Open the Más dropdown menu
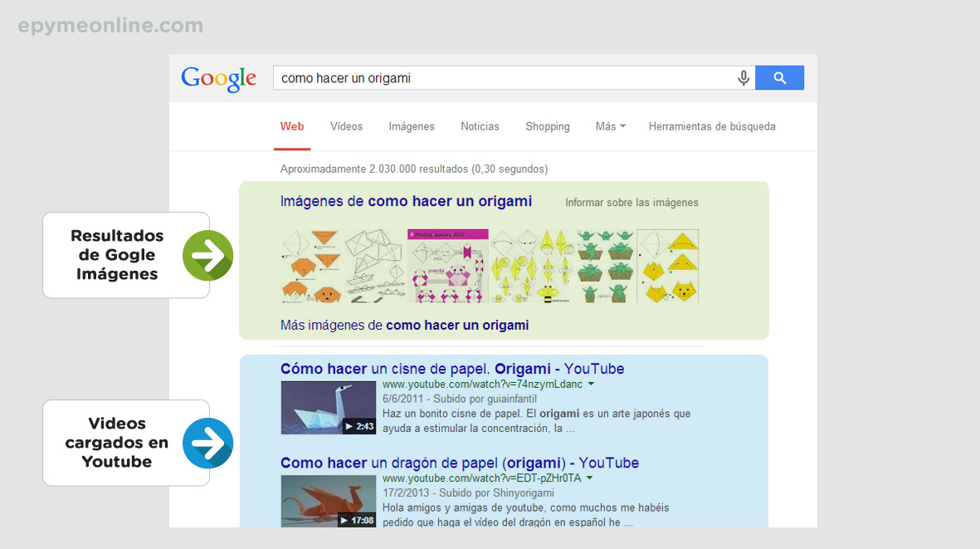Screen dimensions: 980x549 click(610, 127)
